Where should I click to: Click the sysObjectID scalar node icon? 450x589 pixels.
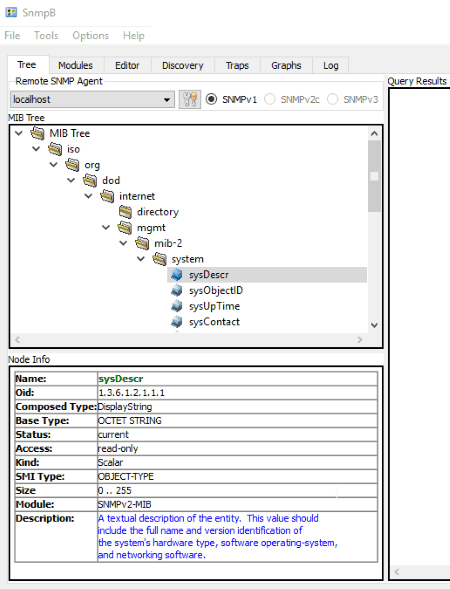coord(177,291)
